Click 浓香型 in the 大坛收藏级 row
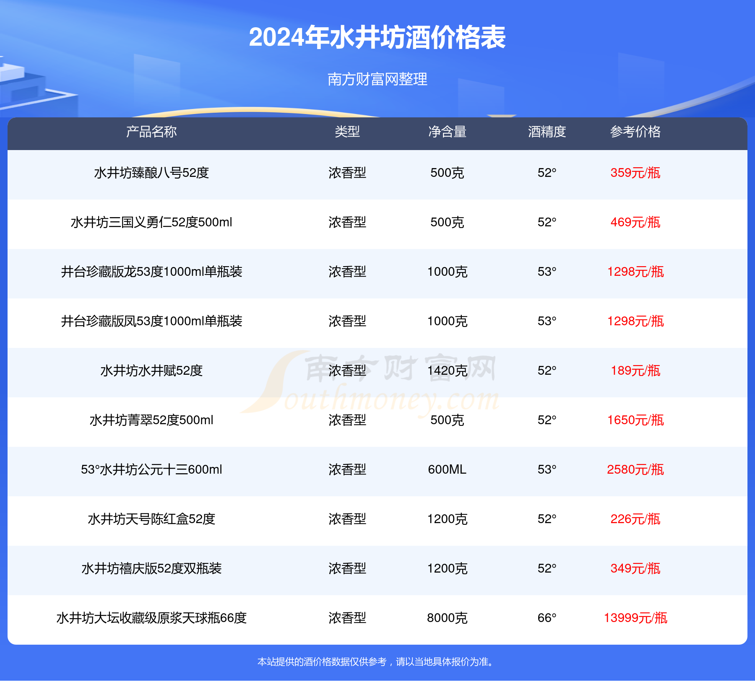 347,618
